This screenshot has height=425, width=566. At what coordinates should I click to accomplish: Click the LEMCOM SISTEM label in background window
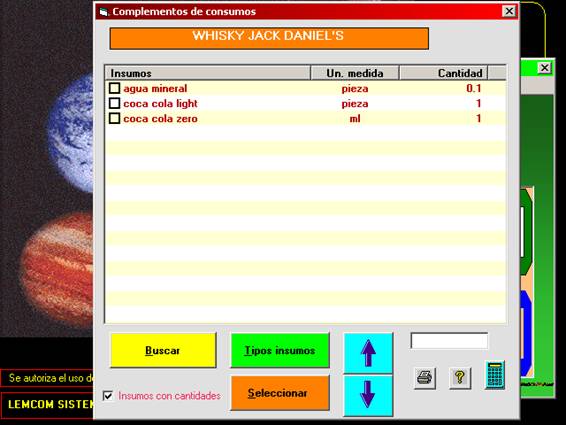click(x=50, y=404)
